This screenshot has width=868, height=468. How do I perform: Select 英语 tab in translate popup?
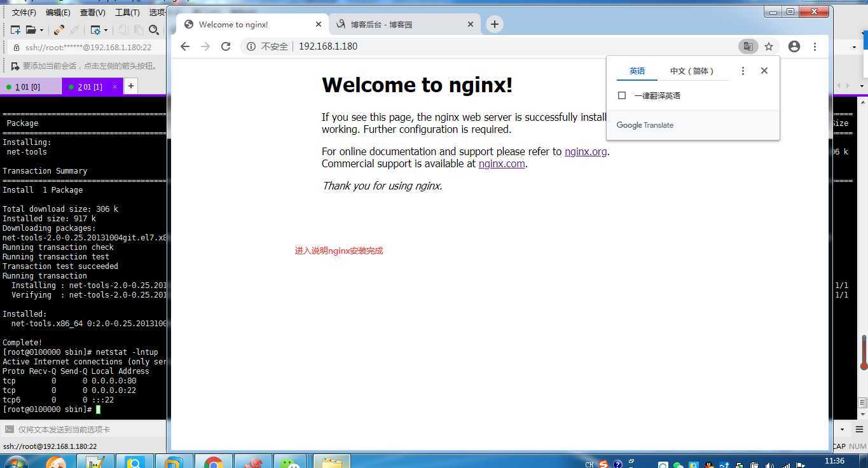point(637,71)
